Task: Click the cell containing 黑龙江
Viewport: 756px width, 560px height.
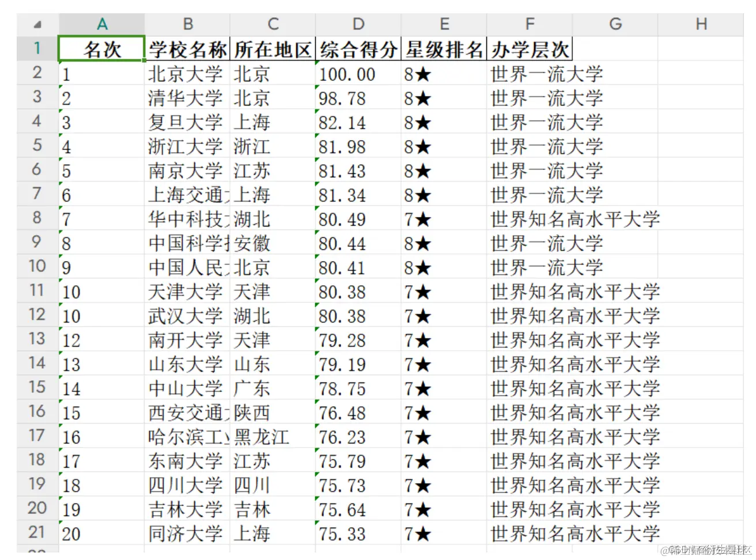Action: coord(273,436)
